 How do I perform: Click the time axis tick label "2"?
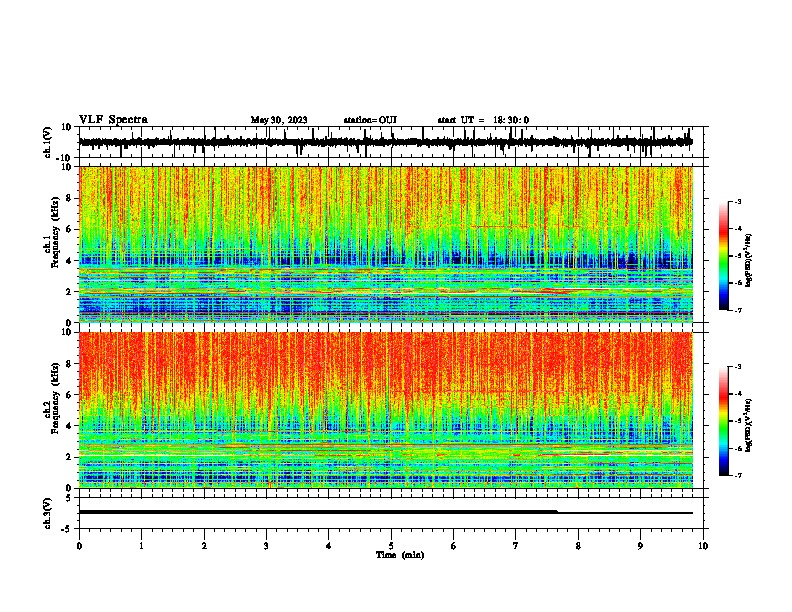click(x=204, y=546)
